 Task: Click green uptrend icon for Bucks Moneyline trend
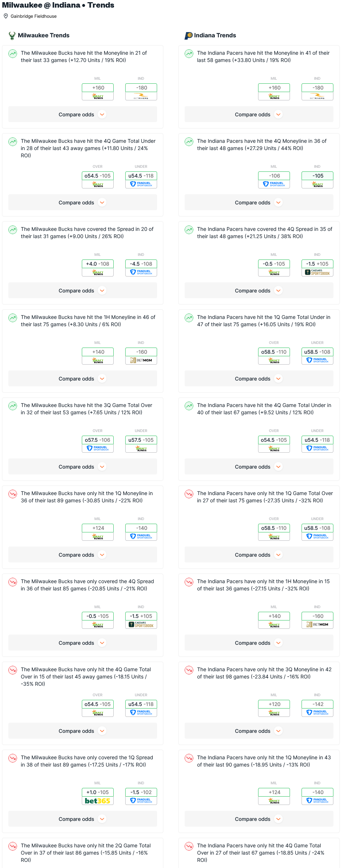click(13, 54)
